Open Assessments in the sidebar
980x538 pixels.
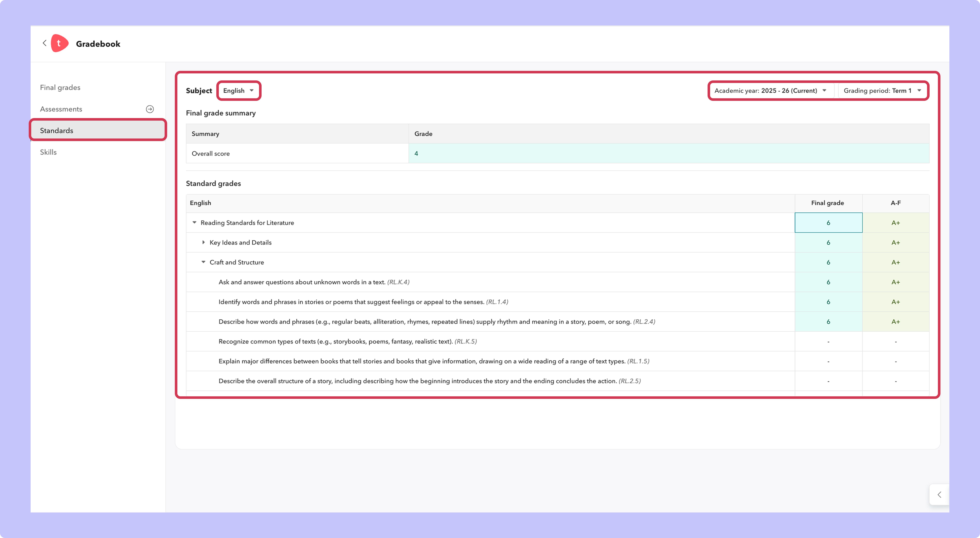click(x=61, y=109)
